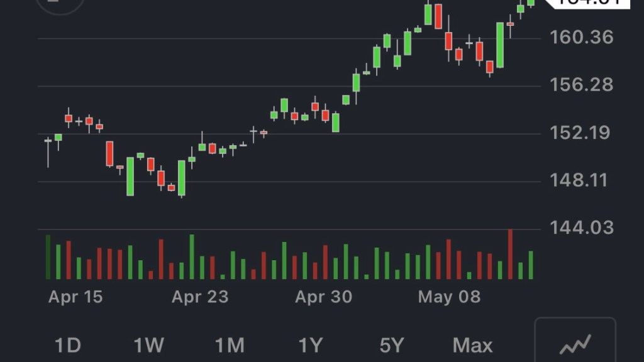644x362 pixels.
Task: Show the 1Y price history
Action: 310,345
